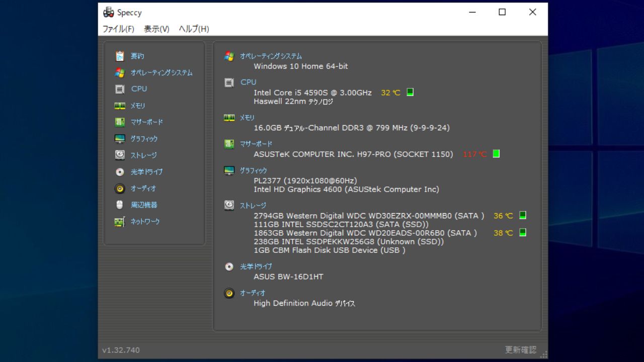Open the ファイル(F) menu
The height and width of the screenshot is (362, 644).
(118, 29)
